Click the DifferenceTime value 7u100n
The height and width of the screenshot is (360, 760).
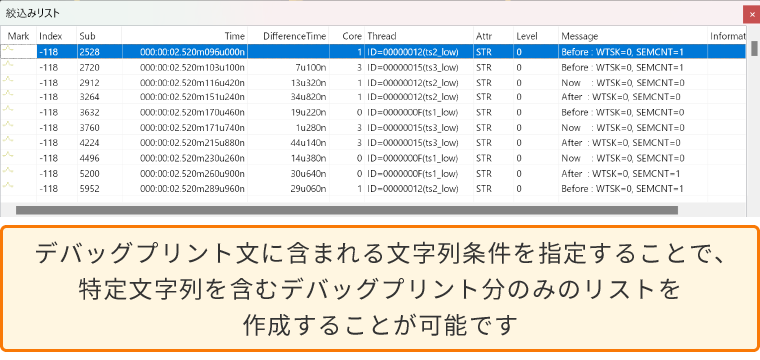[x=311, y=67]
